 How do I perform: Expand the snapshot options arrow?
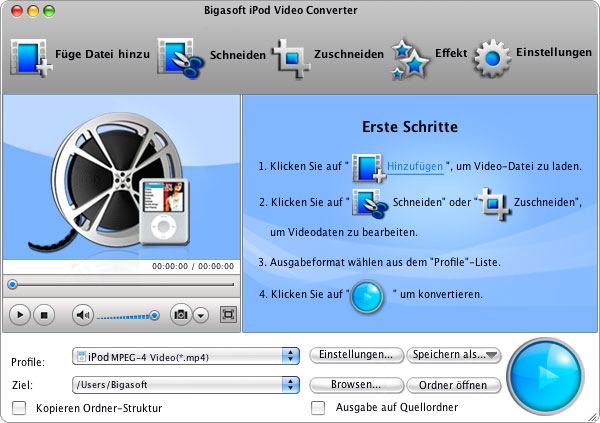click(201, 315)
